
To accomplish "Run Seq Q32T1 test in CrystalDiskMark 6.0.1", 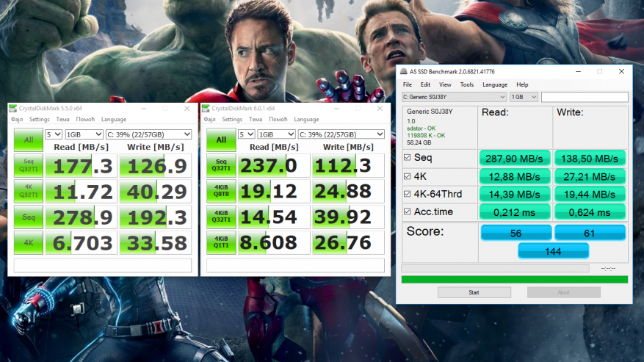I will 221,165.
